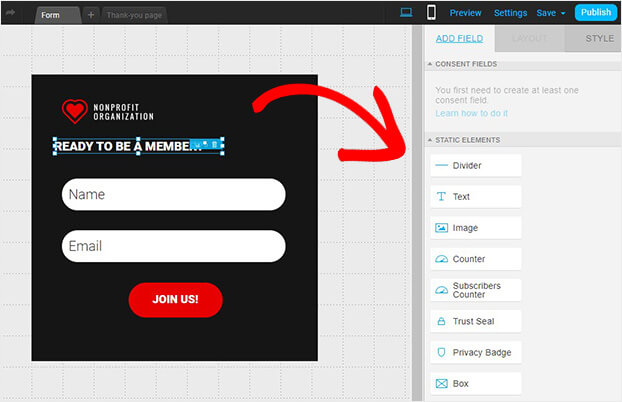Open form Settings

pos(510,13)
